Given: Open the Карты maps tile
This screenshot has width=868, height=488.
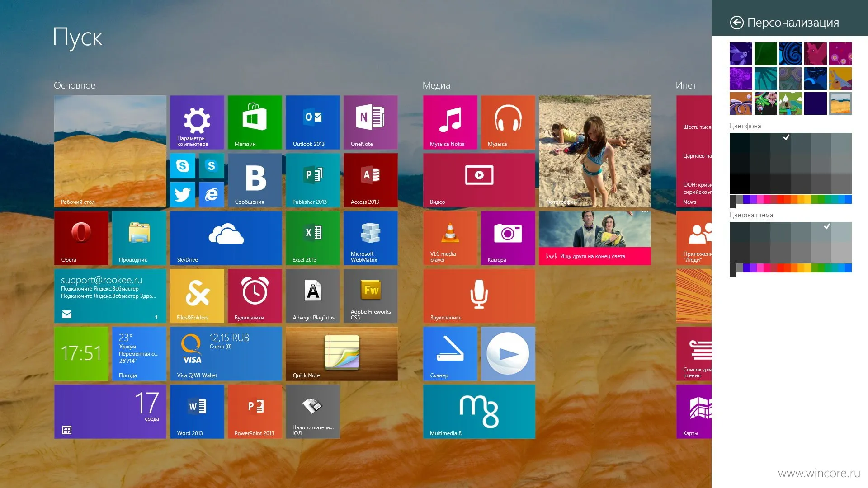Looking at the screenshot, I should point(694,411).
